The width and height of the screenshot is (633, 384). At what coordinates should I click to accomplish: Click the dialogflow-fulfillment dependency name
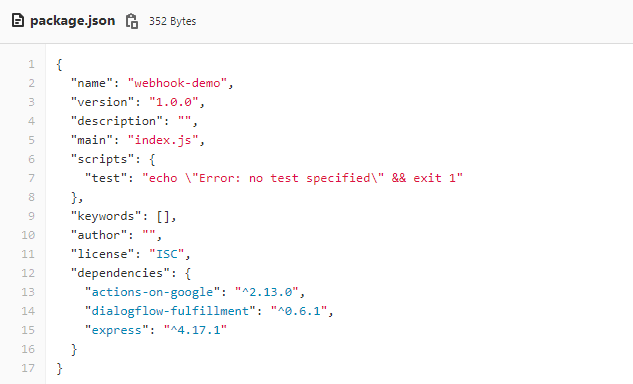click(170, 311)
